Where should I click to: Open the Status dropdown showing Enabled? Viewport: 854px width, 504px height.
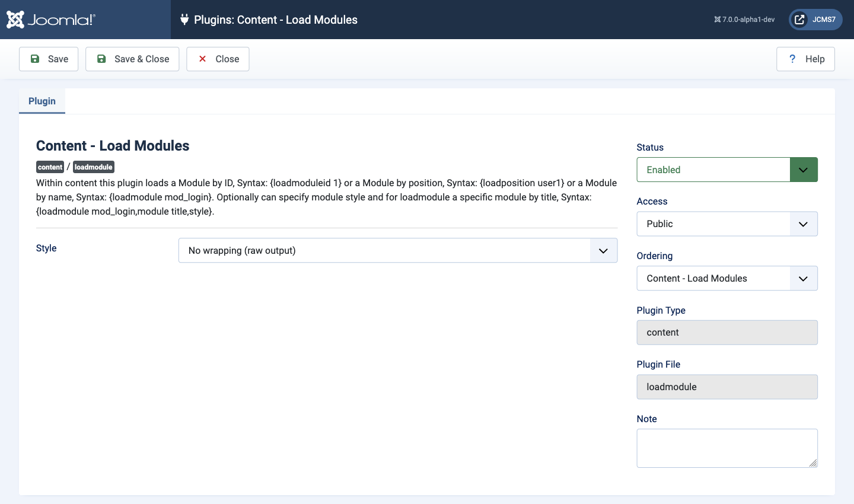point(727,170)
